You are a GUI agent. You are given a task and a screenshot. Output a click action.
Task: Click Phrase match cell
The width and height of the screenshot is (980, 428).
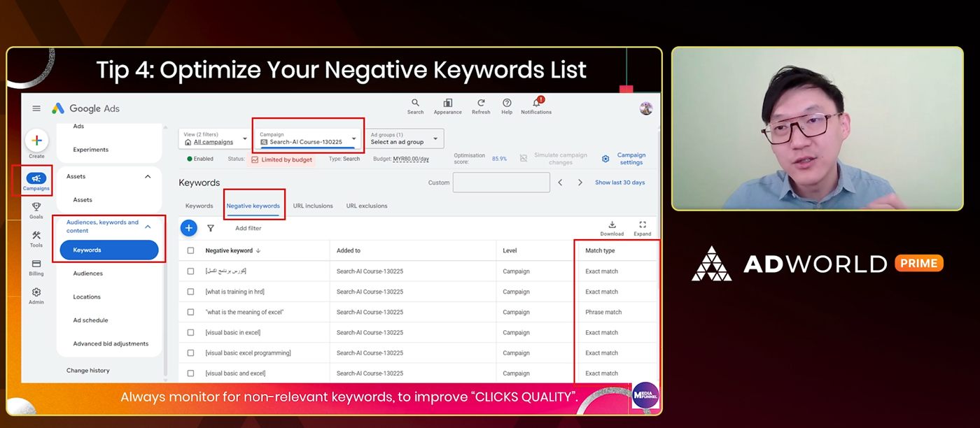603,312
